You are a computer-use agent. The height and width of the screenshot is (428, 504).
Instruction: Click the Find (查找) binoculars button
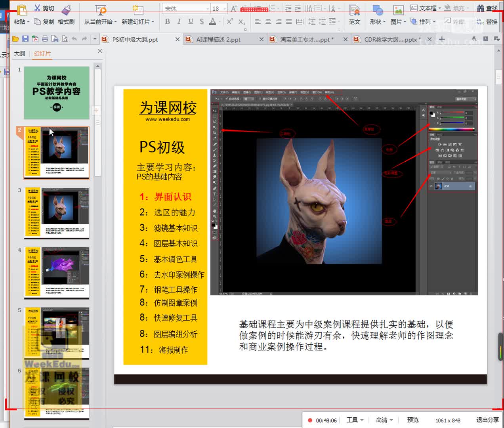[487, 8]
